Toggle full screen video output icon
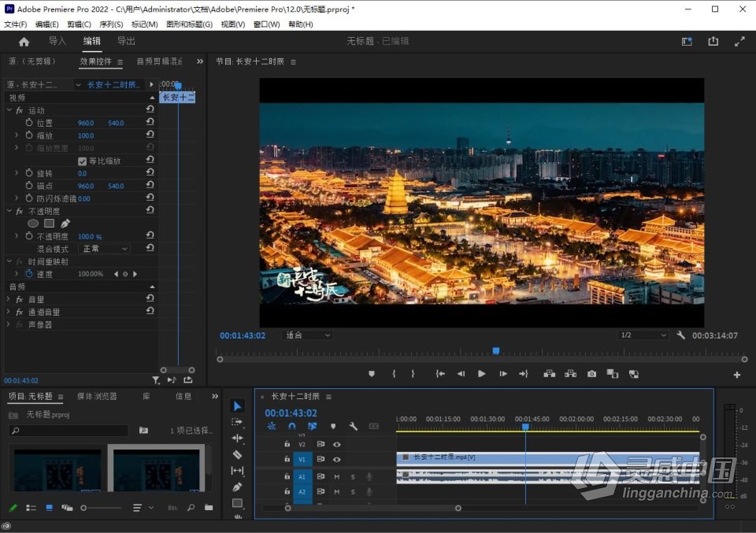This screenshot has height=533, width=756. pyautogui.click(x=739, y=42)
